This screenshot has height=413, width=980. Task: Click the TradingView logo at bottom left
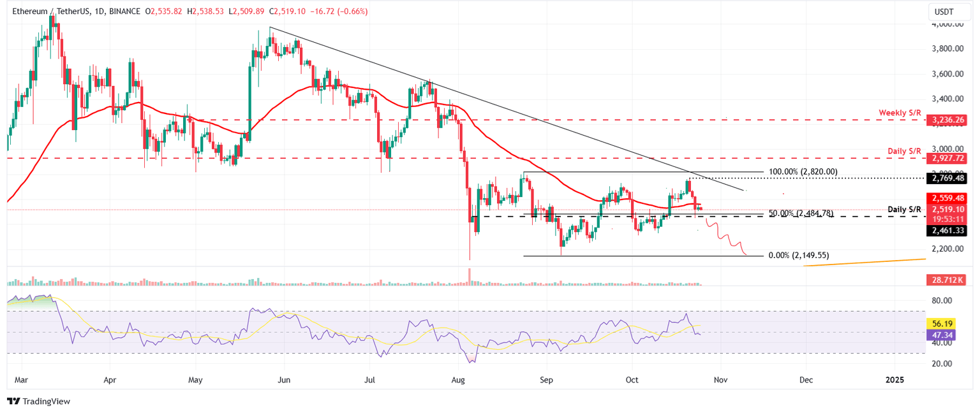point(38,402)
